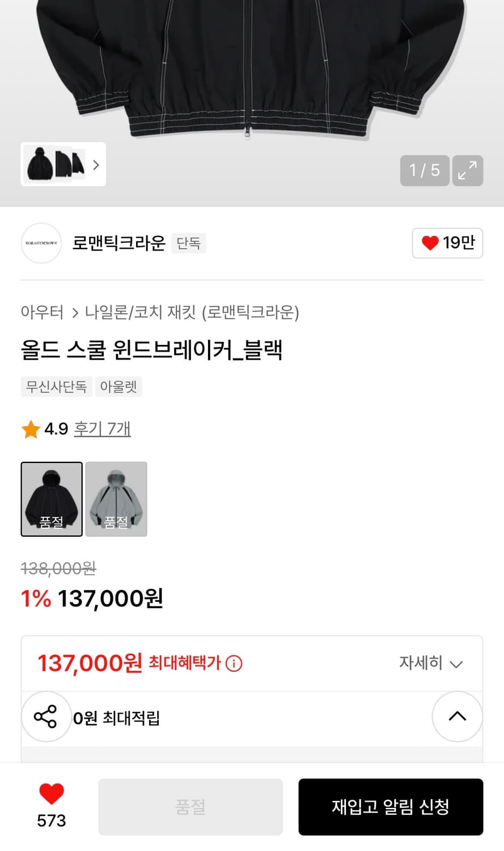Tap the disabled 품절 button
The height and width of the screenshot is (851, 504).
tap(190, 807)
